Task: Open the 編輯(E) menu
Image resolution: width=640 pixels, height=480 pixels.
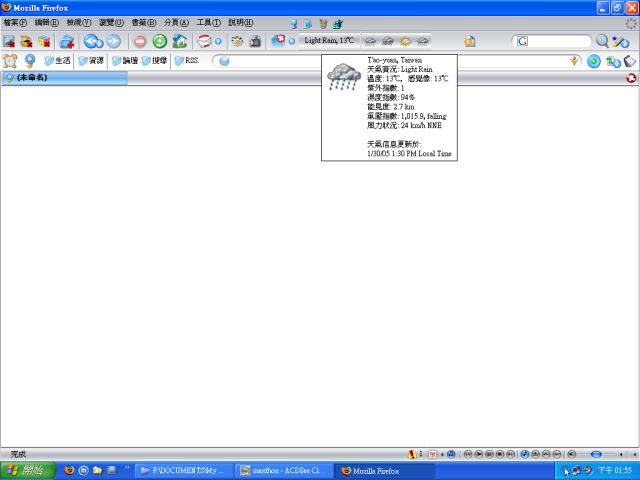Action: (x=47, y=23)
